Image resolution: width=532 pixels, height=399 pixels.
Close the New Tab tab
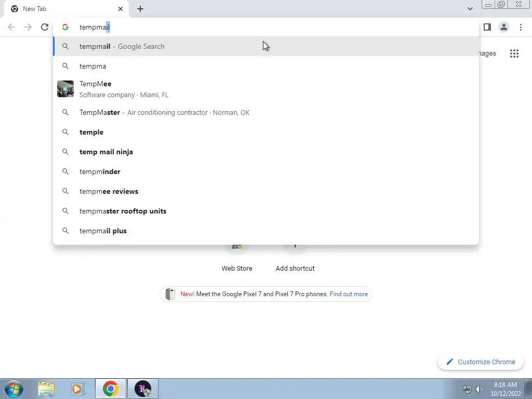[x=121, y=9]
